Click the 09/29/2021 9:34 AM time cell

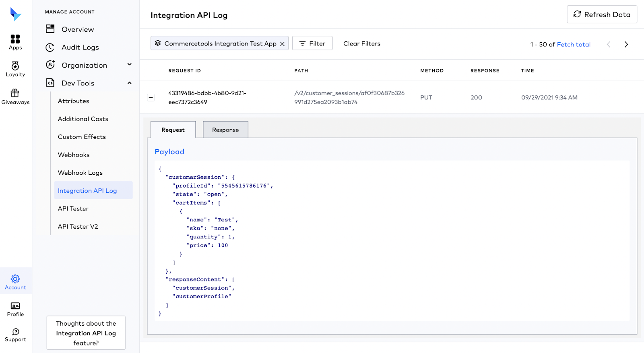coord(549,97)
